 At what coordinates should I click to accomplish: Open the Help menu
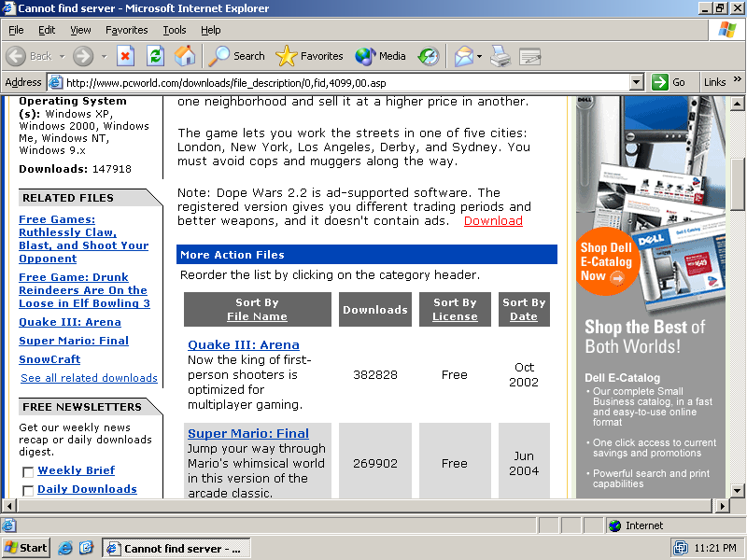[211, 30]
